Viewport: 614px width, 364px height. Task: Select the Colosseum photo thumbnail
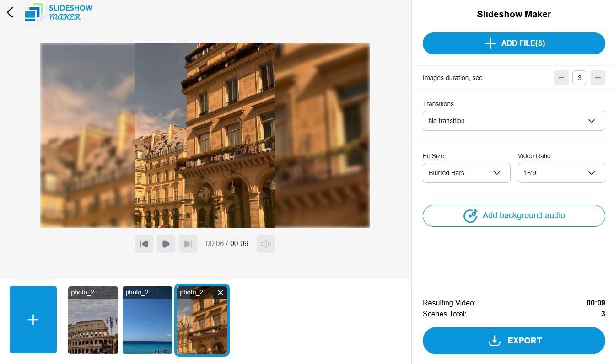(x=93, y=320)
